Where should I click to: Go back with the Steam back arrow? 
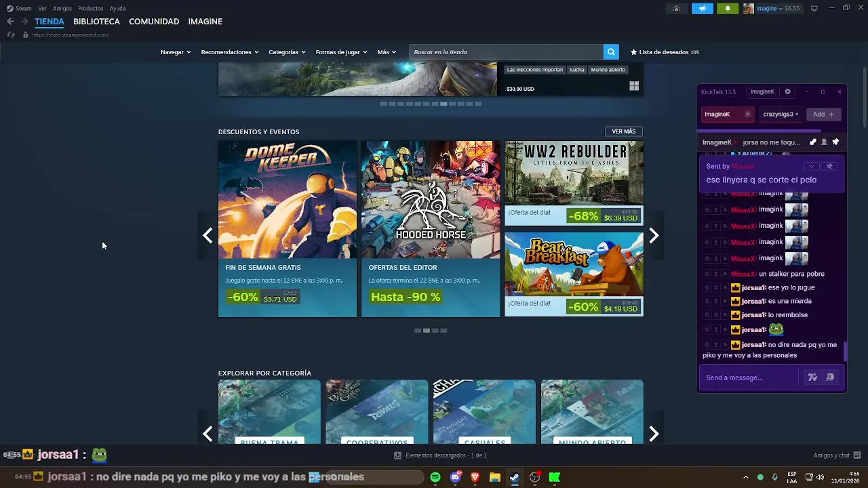coord(10,22)
